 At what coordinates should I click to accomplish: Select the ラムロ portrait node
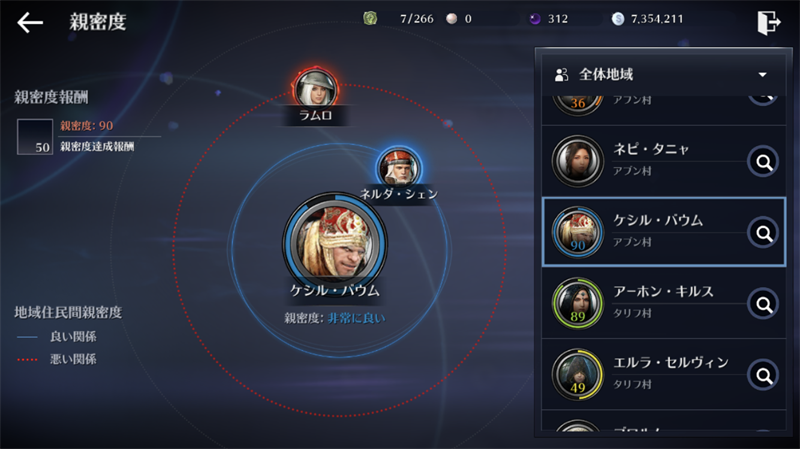tap(316, 89)
